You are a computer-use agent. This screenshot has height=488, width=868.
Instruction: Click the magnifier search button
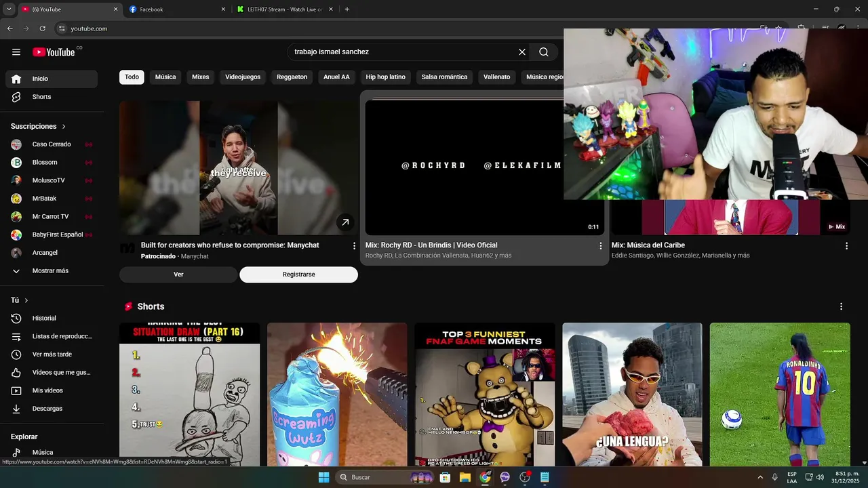544,52
